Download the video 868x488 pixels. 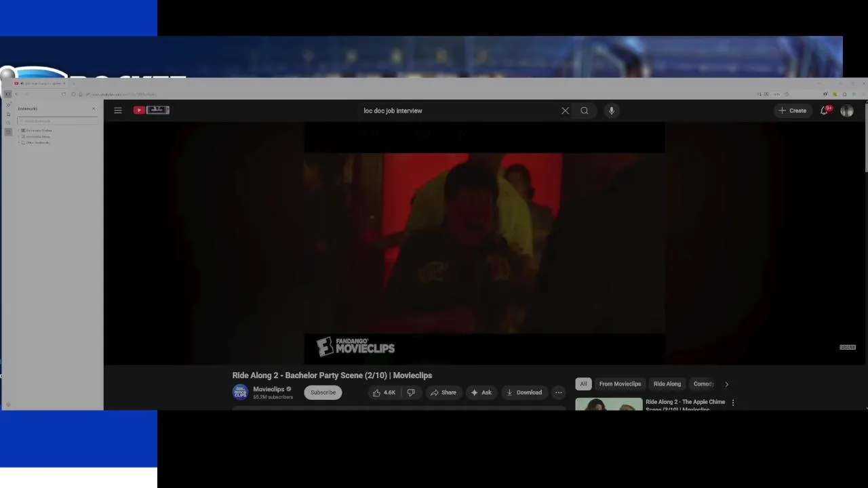point(524,392)
